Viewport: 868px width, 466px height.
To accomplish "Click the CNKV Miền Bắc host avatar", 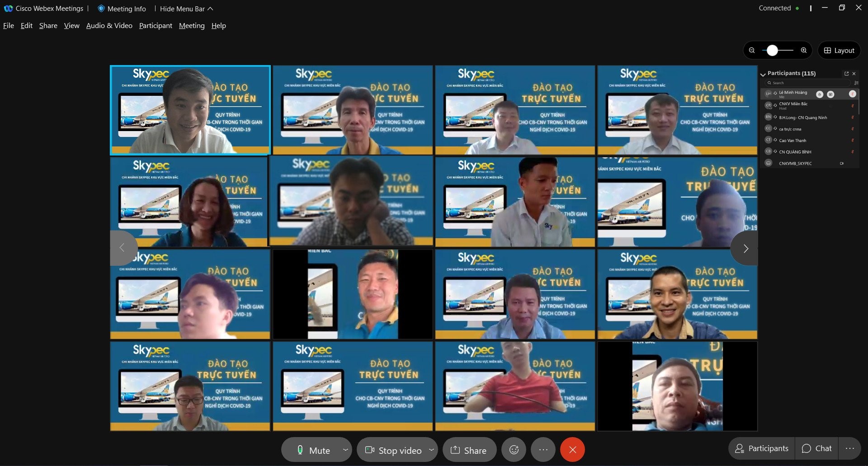I will pos(768,106).
